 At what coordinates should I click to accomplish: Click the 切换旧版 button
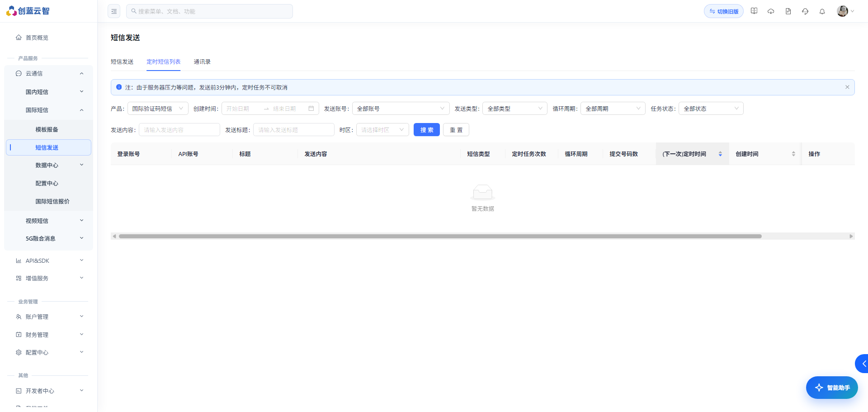coord(723,11)
